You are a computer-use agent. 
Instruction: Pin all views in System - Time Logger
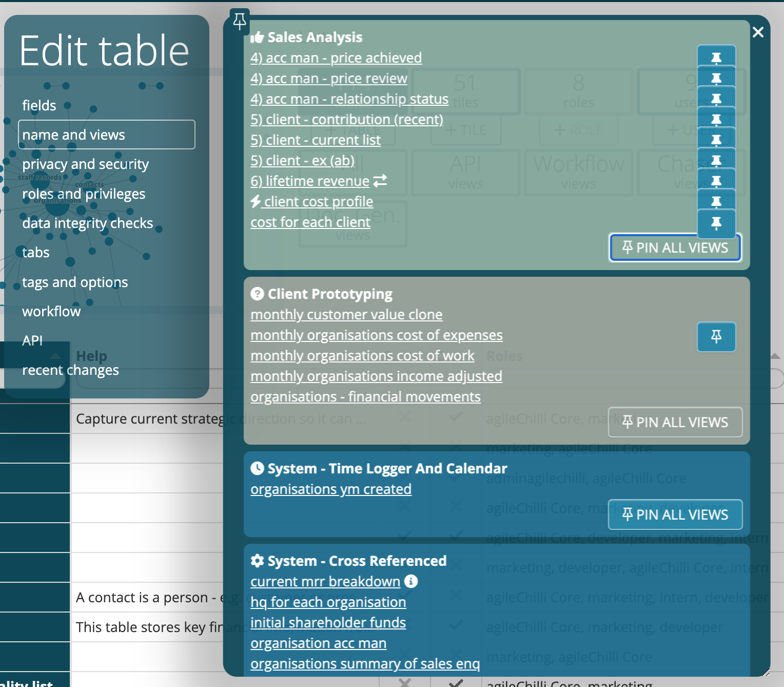pos(675,514)
